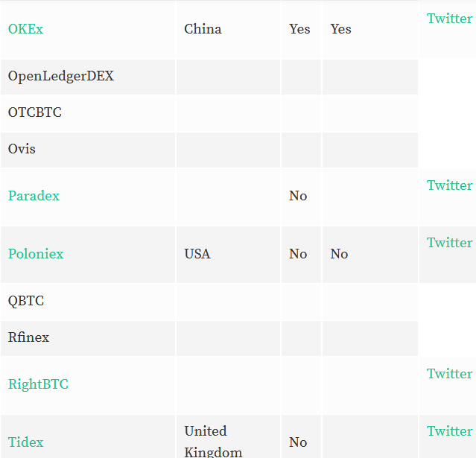Open Twitter link in OKEx row

tap(450, 19)
